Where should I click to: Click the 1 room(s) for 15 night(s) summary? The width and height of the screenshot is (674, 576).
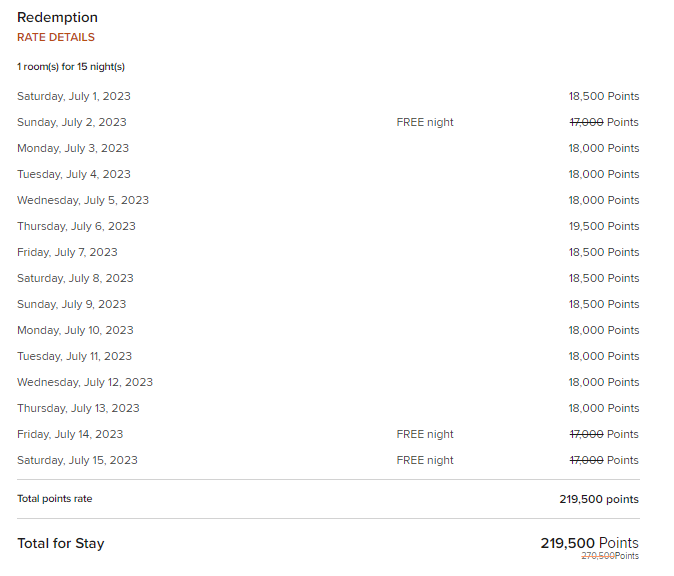point(71,67)
